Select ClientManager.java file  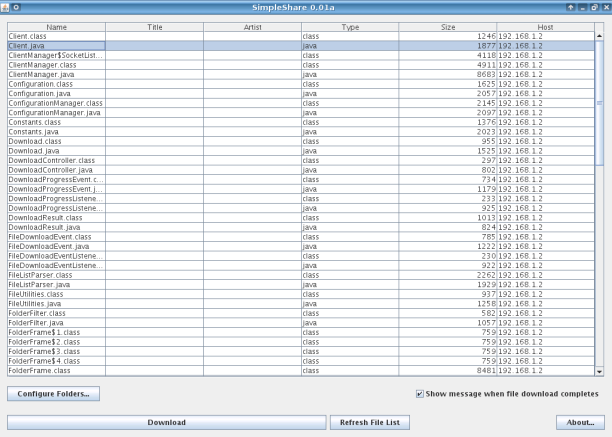[41, 75]
